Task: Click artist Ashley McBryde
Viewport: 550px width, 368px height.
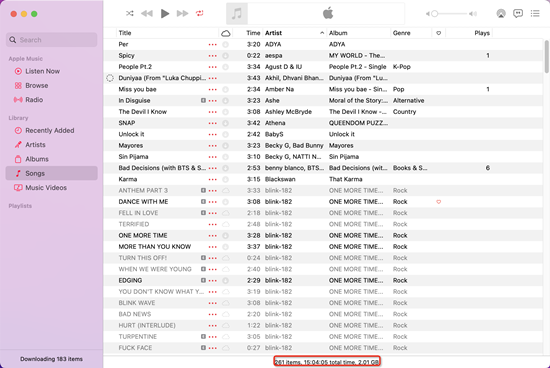Action: tap(288, 112)
